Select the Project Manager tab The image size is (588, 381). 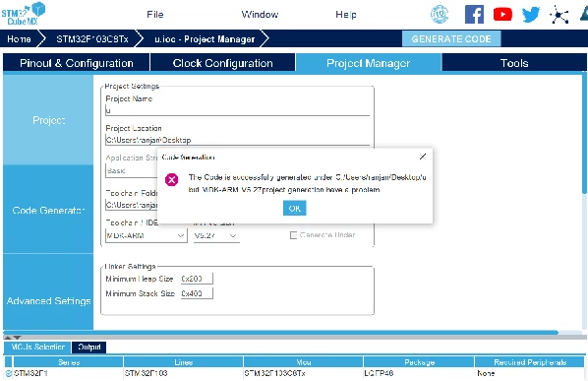[369, 63]
